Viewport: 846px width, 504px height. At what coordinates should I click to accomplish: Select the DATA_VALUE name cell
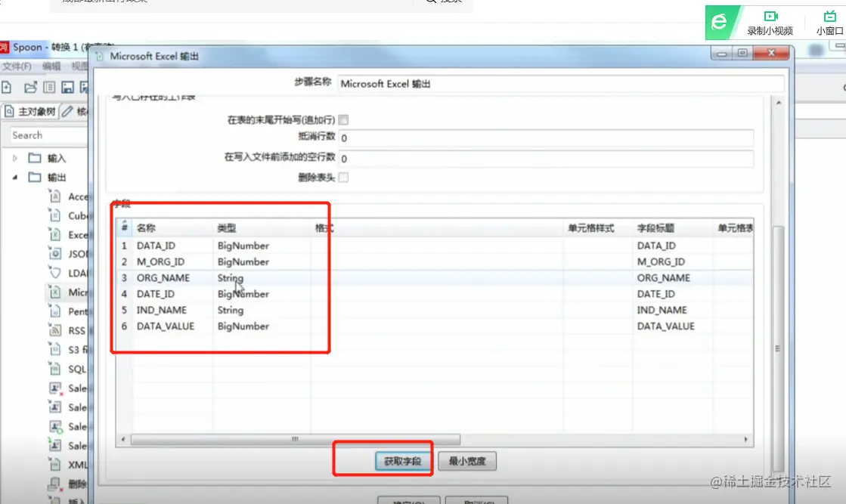172,326
